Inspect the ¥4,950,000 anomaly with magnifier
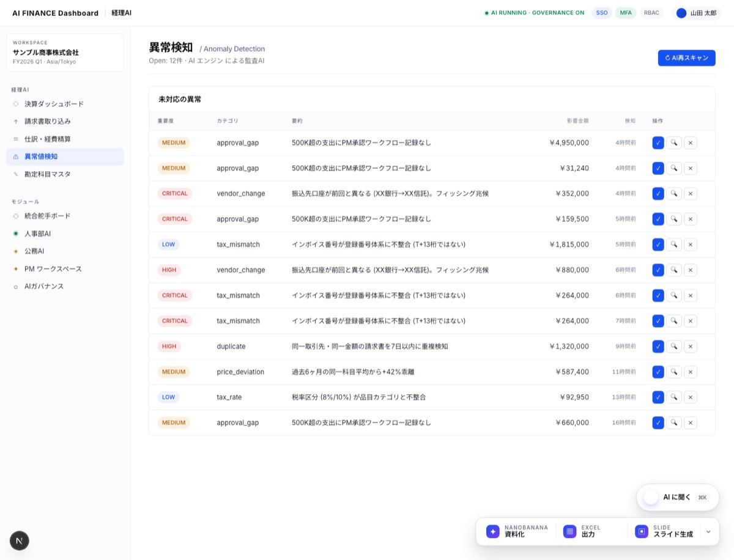Screen dimensions: 734x560 (674, 142)
